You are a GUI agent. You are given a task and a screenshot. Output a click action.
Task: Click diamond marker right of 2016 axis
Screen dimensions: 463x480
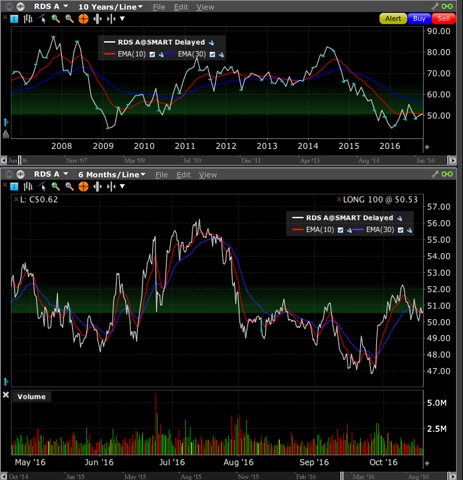pos(427,147)
